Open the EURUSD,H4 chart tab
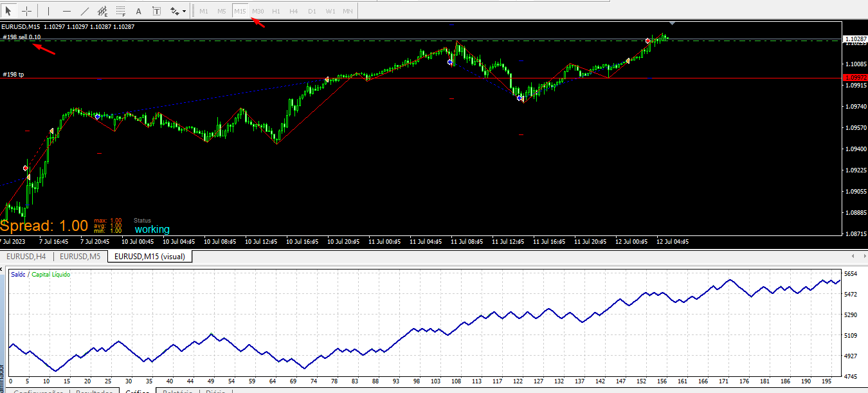This screenshot has height=393, width=868. (26, 256)
